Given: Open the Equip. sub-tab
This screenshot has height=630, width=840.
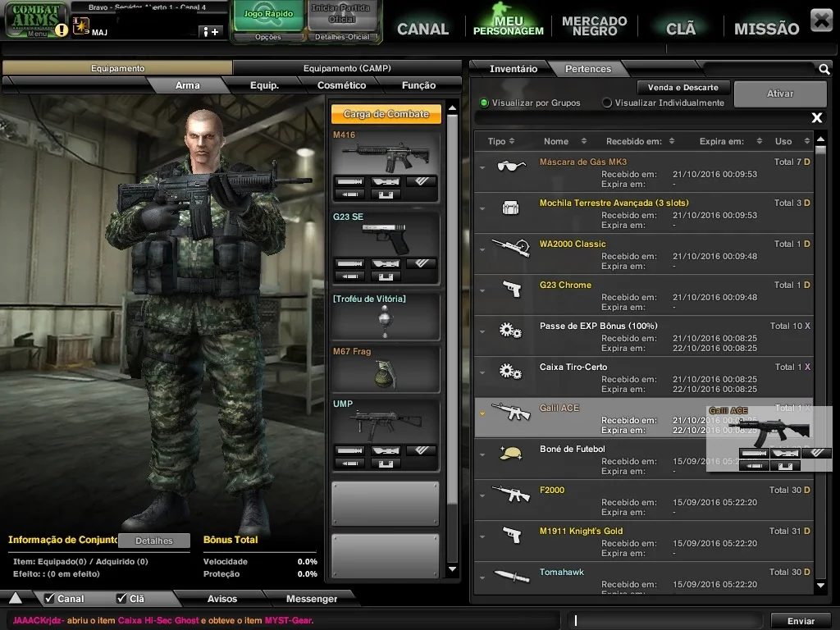Looking at the screenshot, I should [x=264, y=85].
